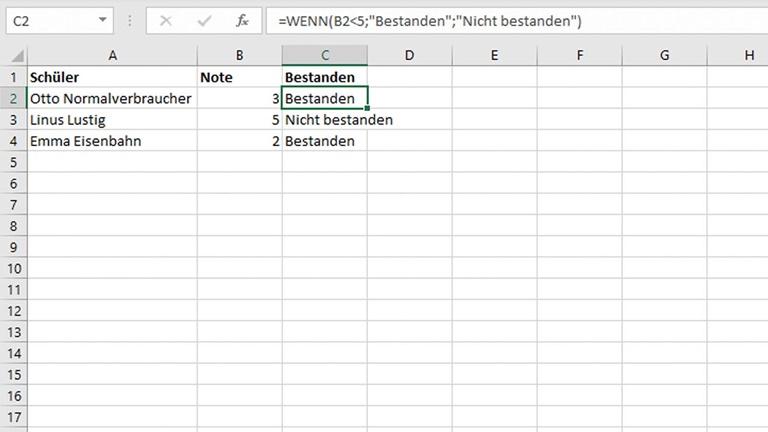This screenshot has width=768, height=432.
Task: Click cell containing Otto Normalverbraucher
Action: 111,99
